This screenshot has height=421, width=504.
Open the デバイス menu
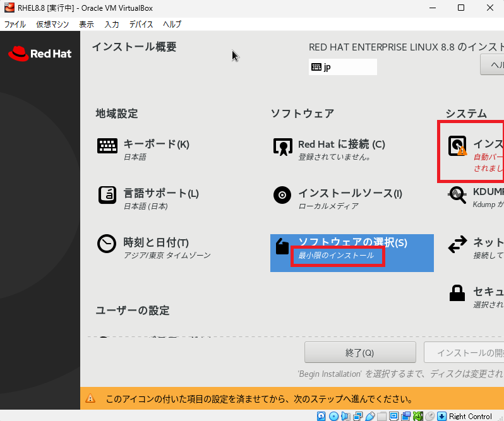(x=141, y=25)
